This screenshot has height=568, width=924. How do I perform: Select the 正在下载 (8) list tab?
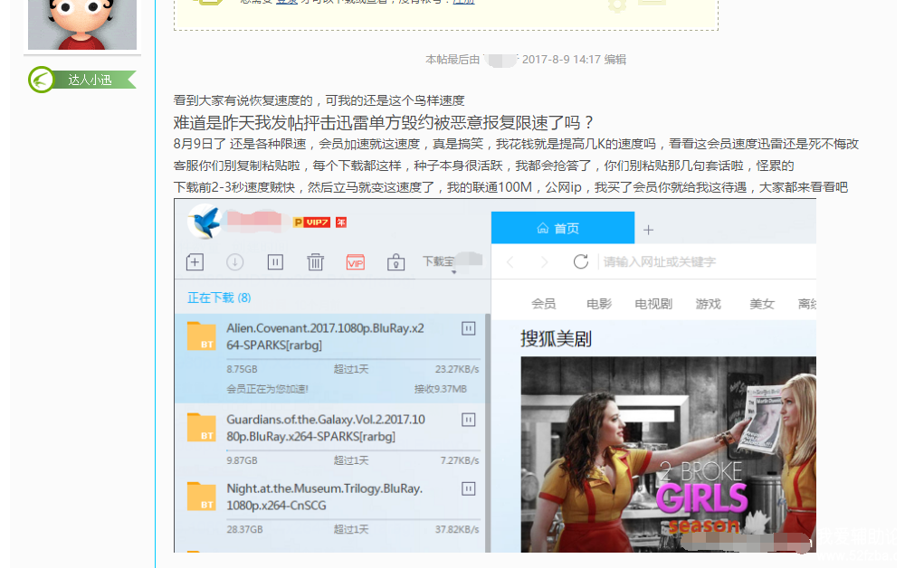coord(219,298)
